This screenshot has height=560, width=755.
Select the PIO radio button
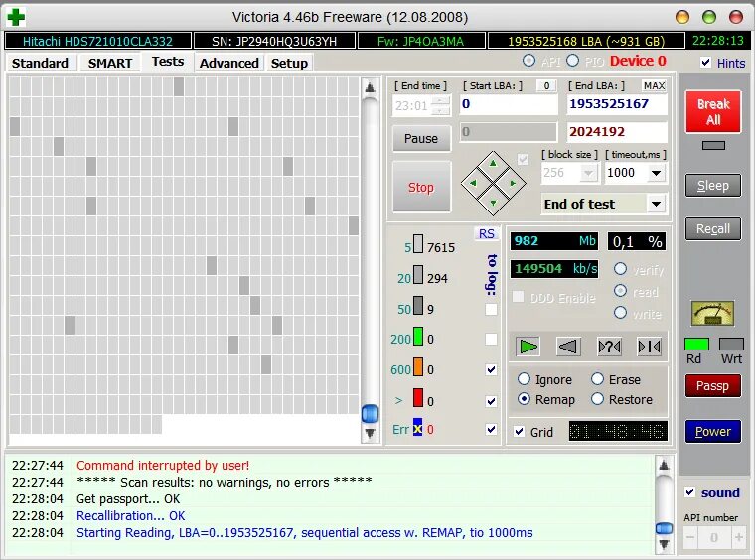click(572, 61)
